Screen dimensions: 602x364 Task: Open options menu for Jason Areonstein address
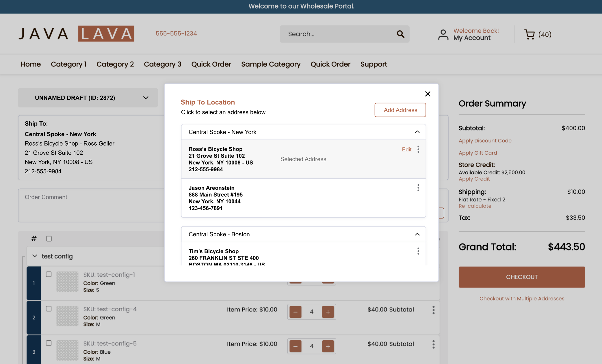coord(418,188)
